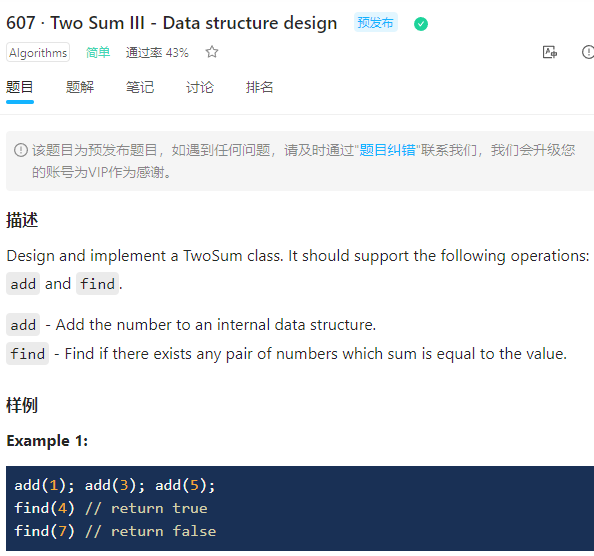
Task: Click the inline find code tag beside and
Action: 97,284
